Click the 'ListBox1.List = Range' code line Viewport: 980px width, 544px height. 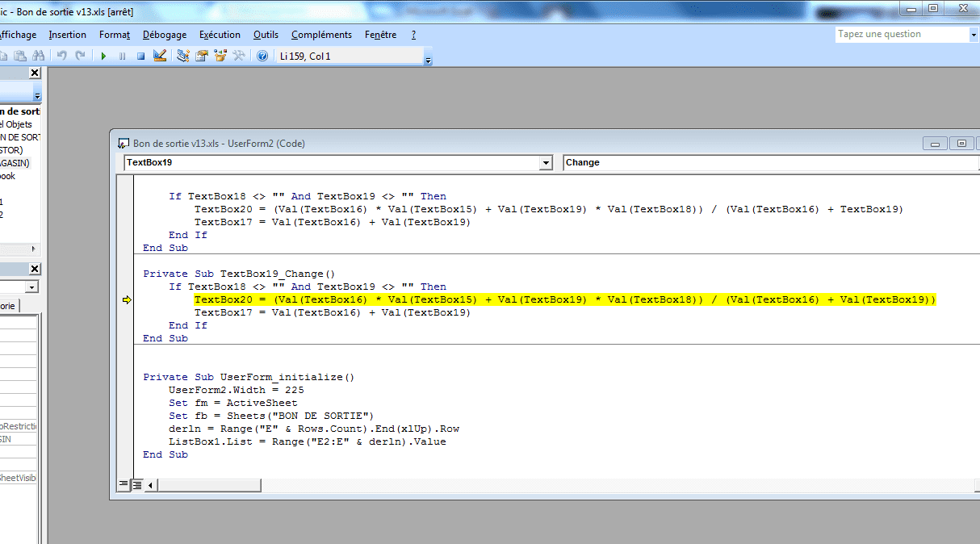tap(308, 441)
